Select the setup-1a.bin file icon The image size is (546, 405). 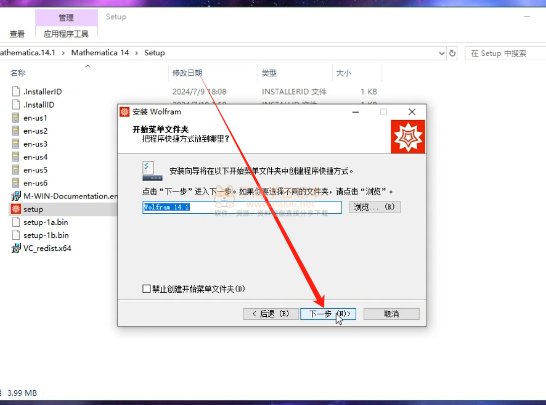click(x=16, y=222)
